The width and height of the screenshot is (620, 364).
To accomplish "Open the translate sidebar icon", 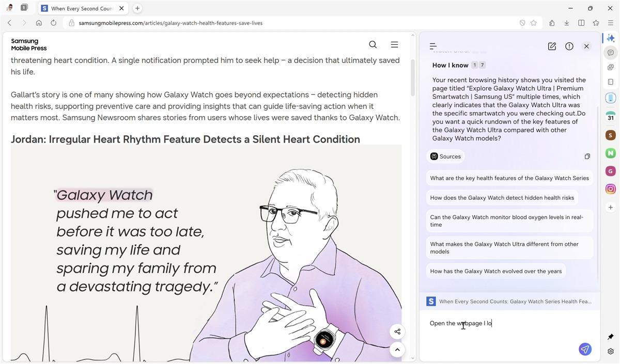I will (x=610, y=67).
